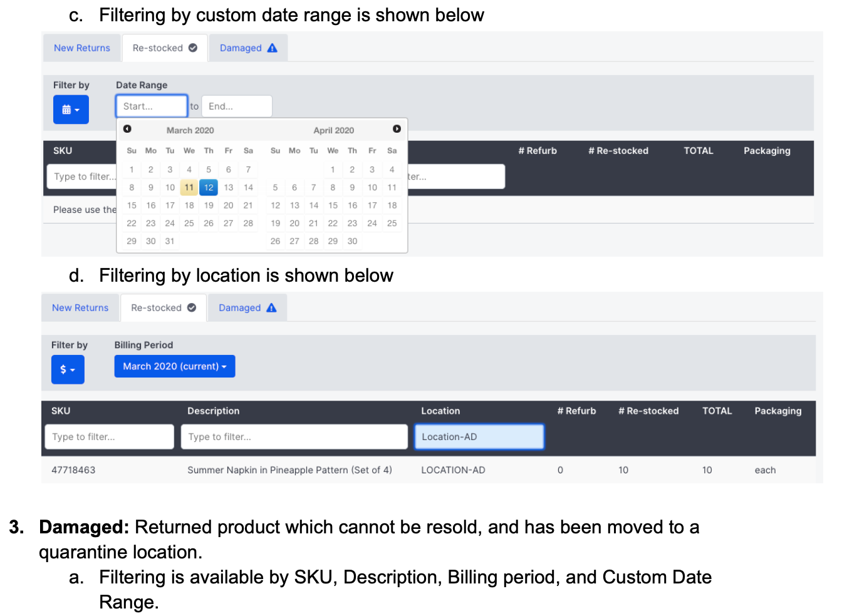Click the Location-AD filter field
Viewport: 842px width, 616px height.
pos(479,436)
